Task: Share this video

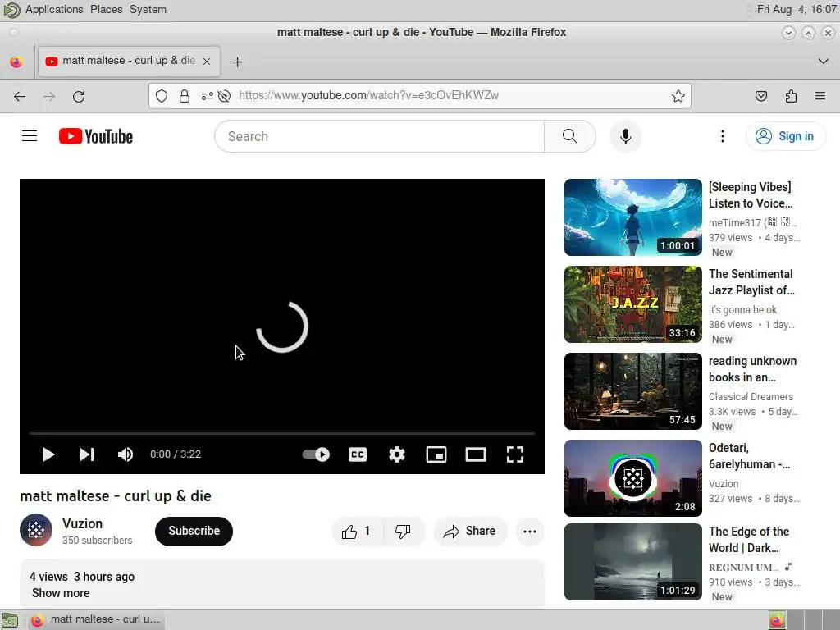Action: [470, 531]
